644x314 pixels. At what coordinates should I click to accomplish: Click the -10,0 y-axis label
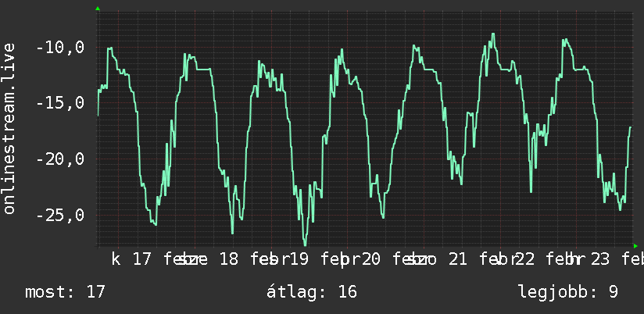(x=60, y=48)
